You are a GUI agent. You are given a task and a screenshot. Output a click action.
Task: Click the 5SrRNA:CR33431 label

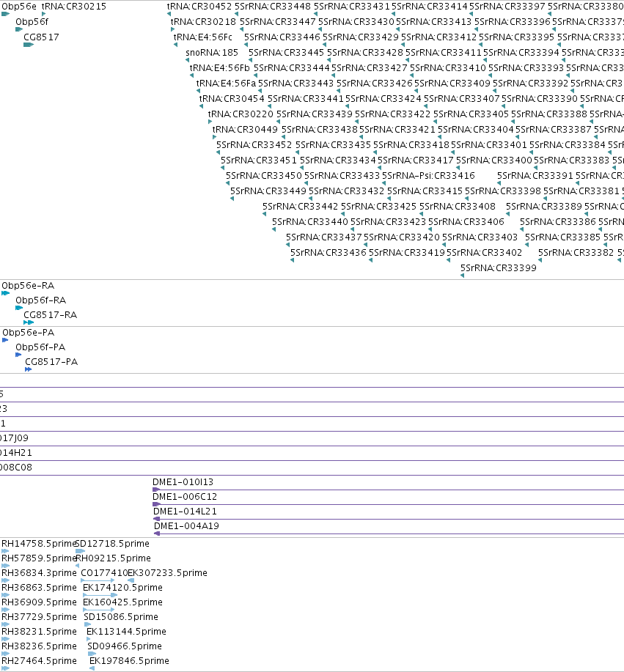click(352, 7)
